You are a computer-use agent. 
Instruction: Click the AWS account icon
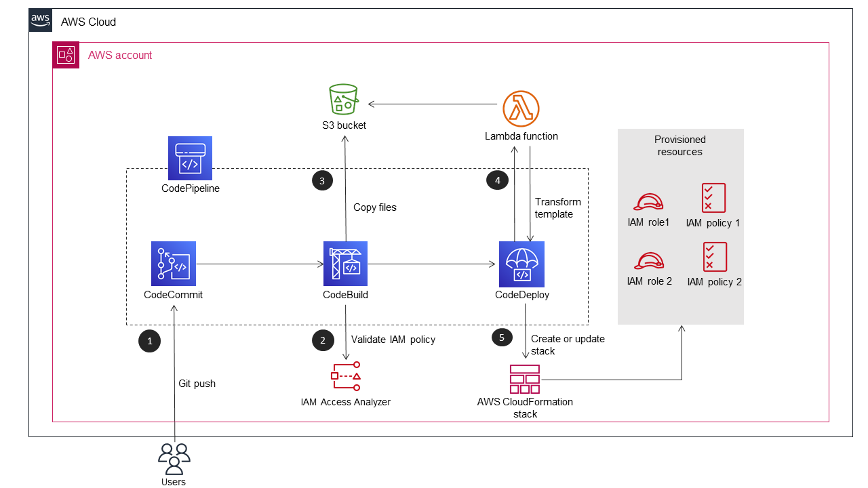pos(66,55)
